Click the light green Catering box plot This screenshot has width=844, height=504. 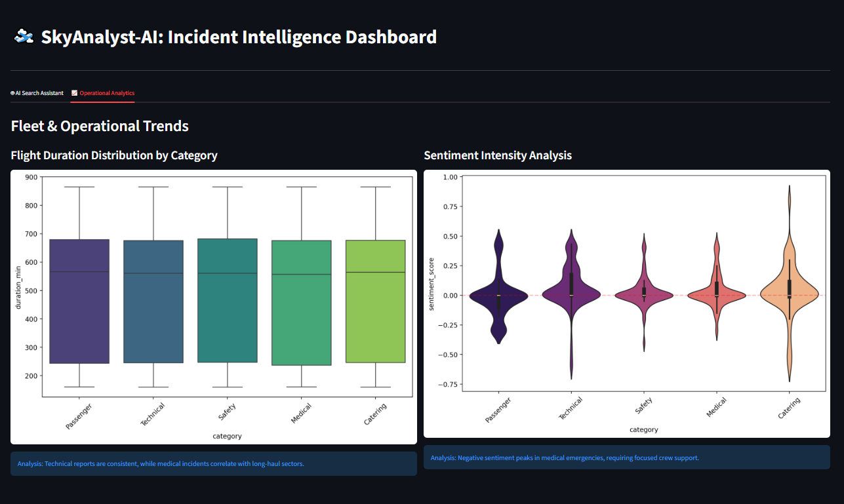click(376, 301)
